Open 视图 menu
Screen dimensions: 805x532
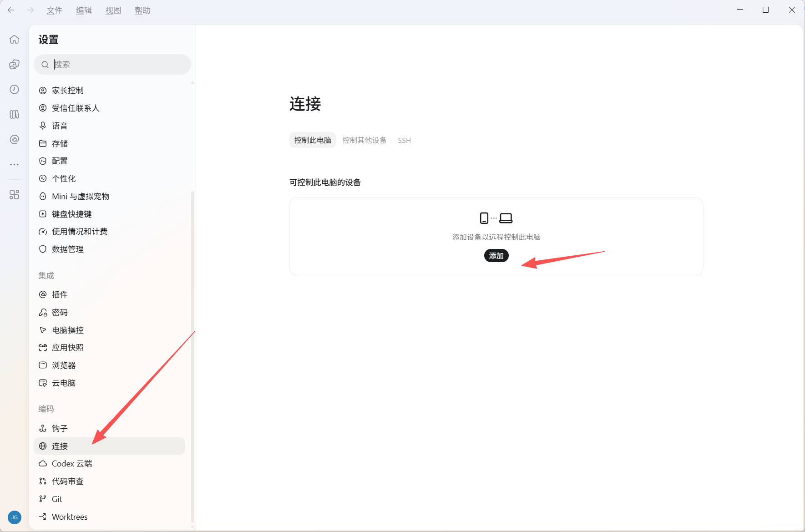point(113,10)
